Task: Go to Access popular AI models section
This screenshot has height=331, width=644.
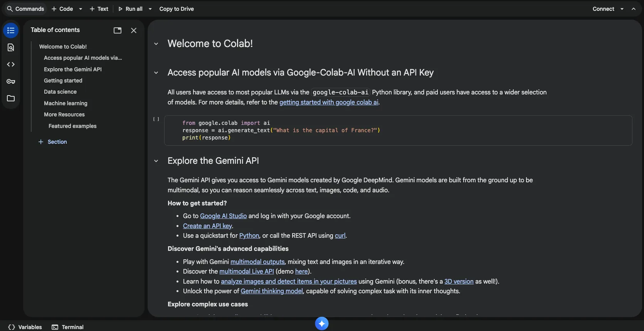Action: pos(83,58)
